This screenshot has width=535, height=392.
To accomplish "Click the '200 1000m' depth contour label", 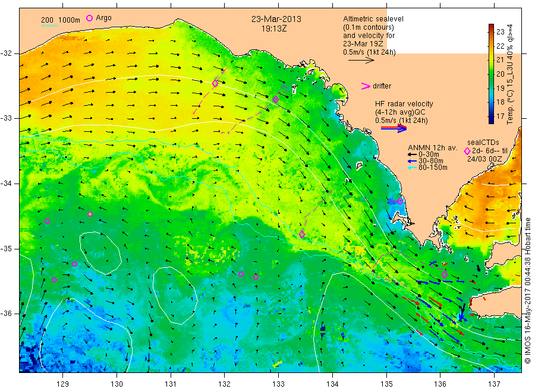I will pyautogui.click(x=61, y=20).
